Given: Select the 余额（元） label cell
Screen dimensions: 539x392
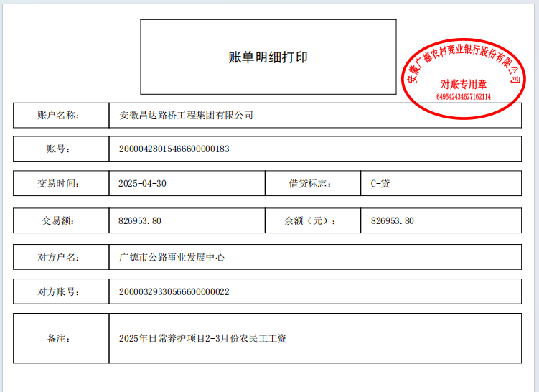Looking at the screenshot, I should [310, 221].
